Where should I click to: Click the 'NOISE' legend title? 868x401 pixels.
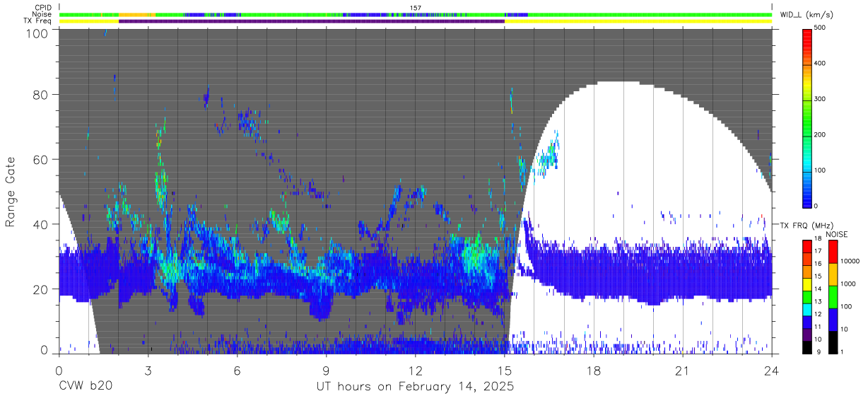coord(837,234)
